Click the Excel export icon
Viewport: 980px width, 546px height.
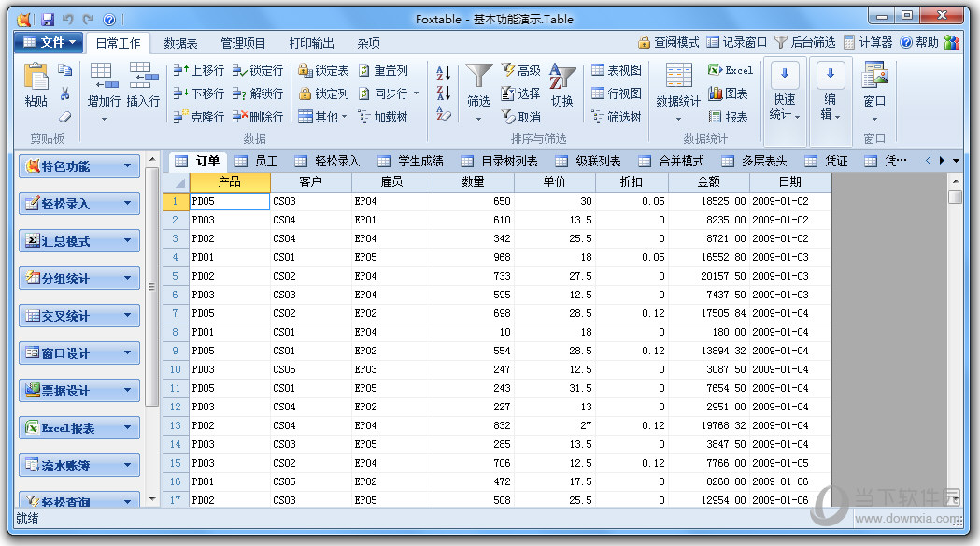click(x=730, y=70)
